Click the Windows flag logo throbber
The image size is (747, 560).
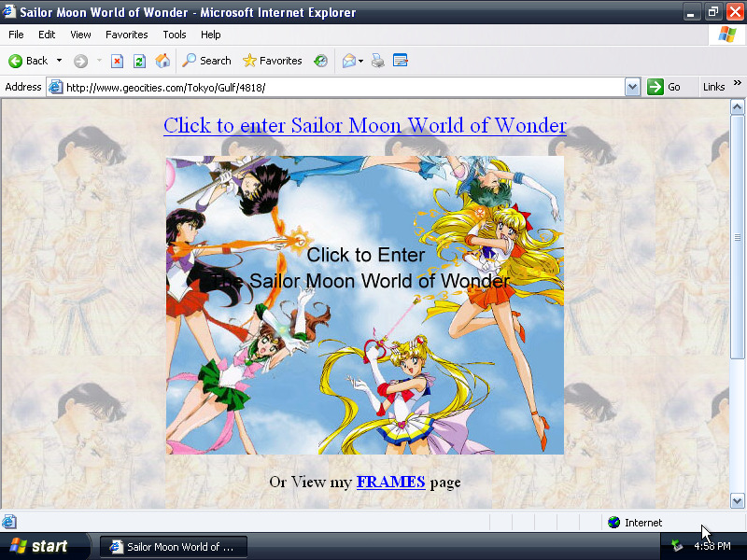click(727, 35)
